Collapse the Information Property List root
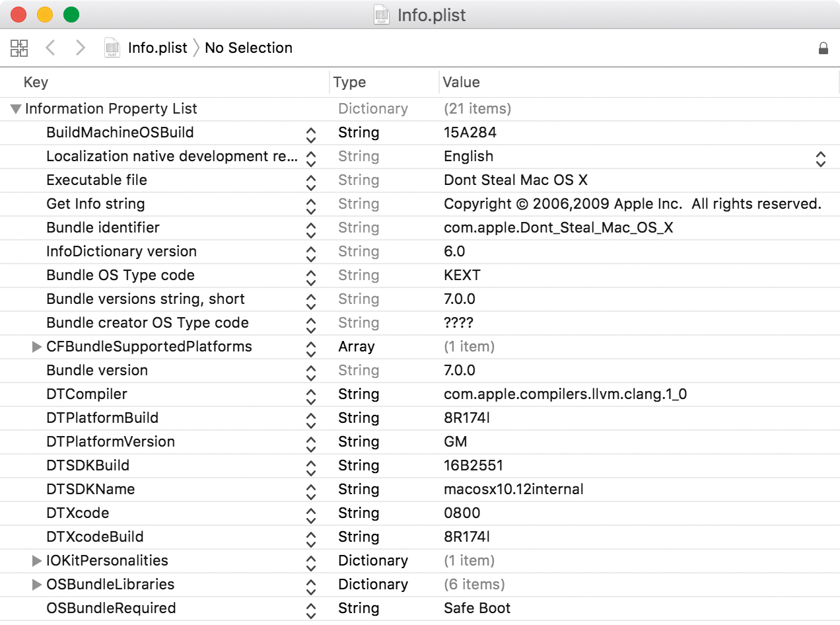 tap(16, 109)
